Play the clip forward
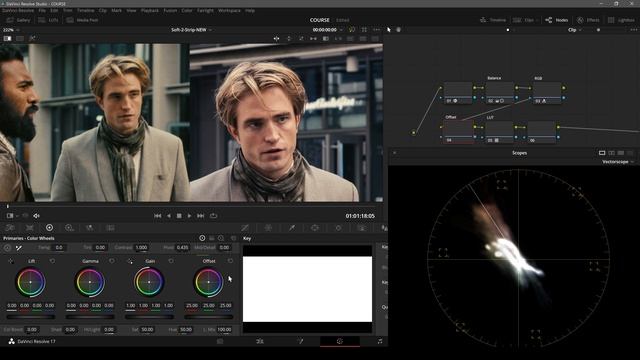Image resolution: width=640 pixels, height=360 pixels. point(189,216)
